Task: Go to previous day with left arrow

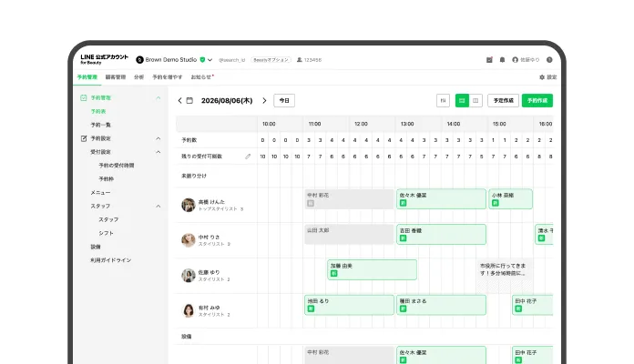Action: pyautogui.click(x=180, y=101)
